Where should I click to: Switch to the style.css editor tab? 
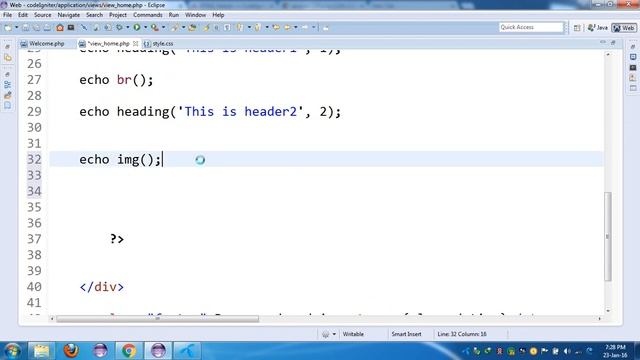coord(159,43)
